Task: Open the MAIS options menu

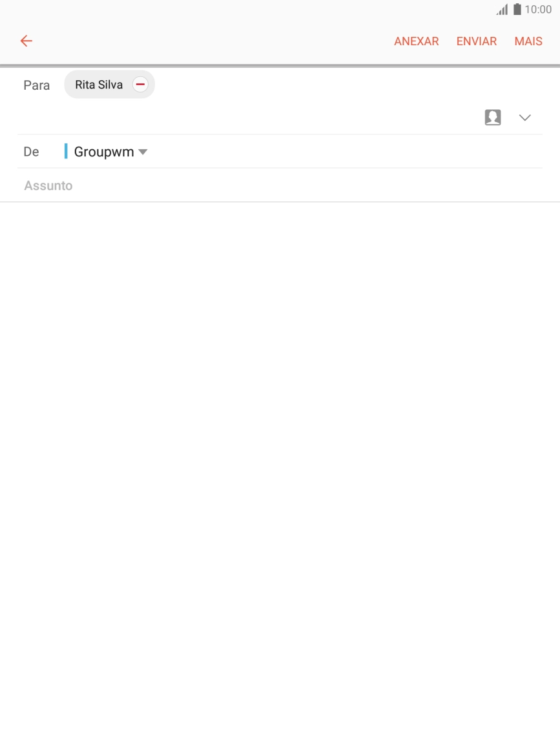Action: (x=528, y=41)
